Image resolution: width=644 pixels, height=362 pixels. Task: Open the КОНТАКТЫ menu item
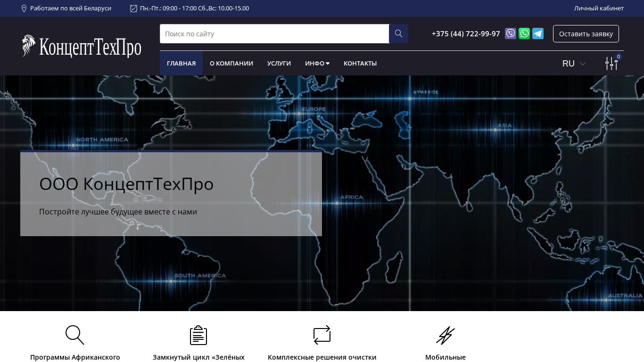(x=360, y=63)
